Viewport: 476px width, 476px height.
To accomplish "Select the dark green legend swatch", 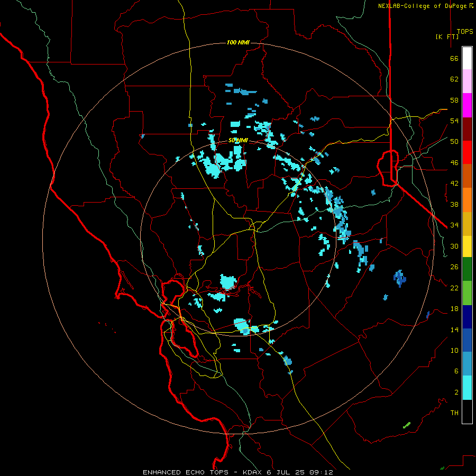I will click(x=467, y=269).
